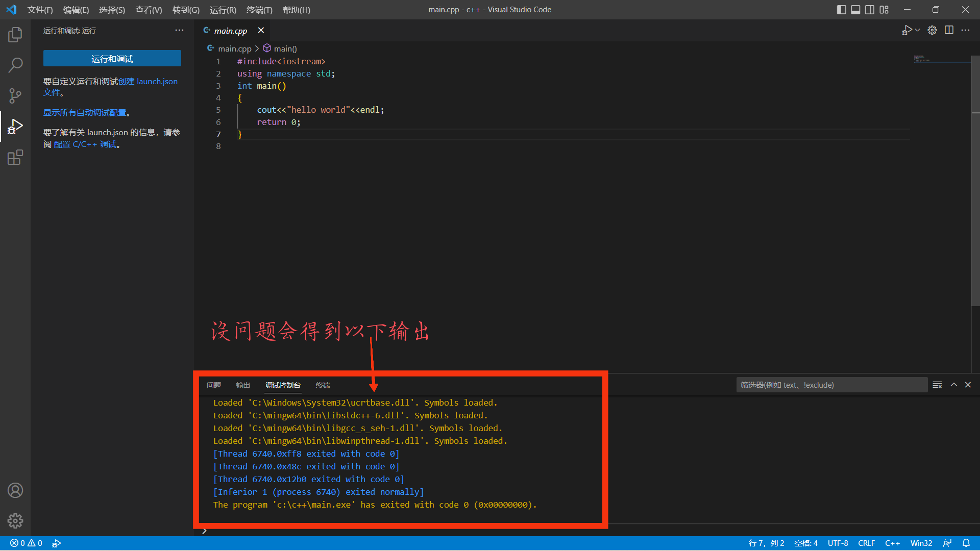
Task: Maximize panel with the chevron up
Action: coord(953,385)
